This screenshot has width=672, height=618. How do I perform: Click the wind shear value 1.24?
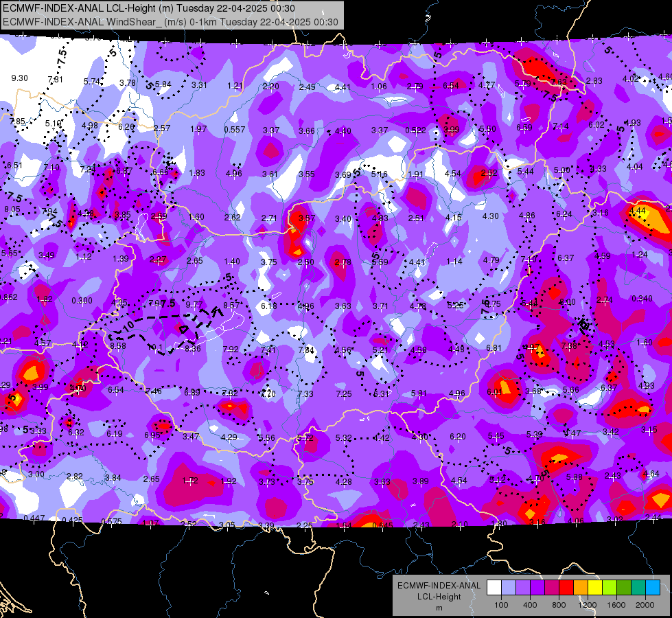coord(640,255)
